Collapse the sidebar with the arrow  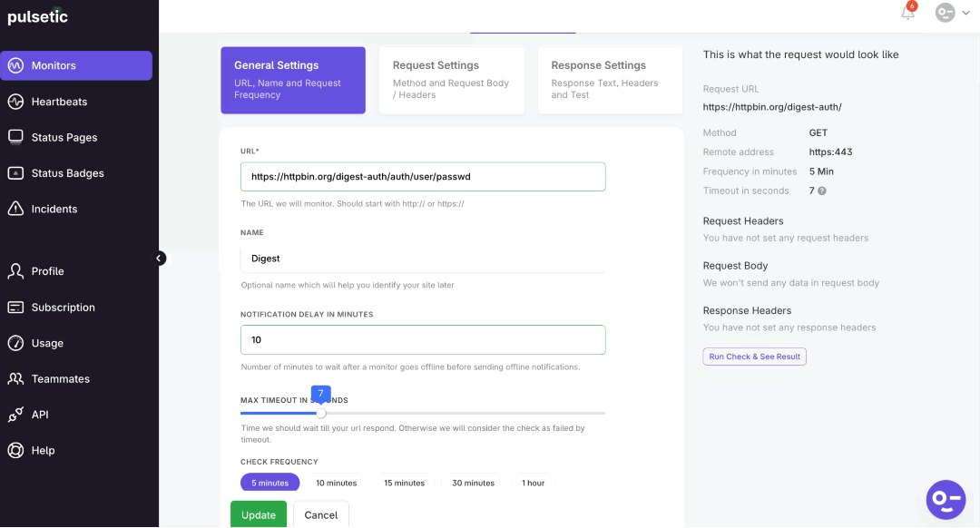pos(160,258)
